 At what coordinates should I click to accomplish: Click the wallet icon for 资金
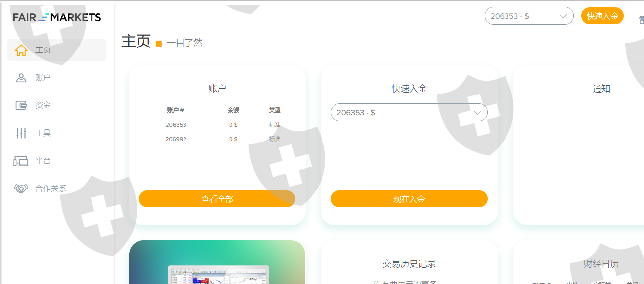pyautogui.click(x=21, y=105)
